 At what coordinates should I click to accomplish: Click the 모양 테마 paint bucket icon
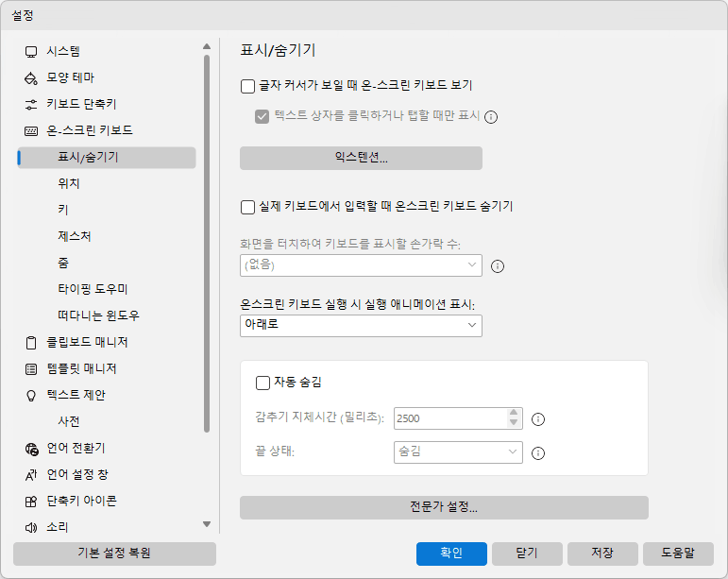tap(31, 78)
